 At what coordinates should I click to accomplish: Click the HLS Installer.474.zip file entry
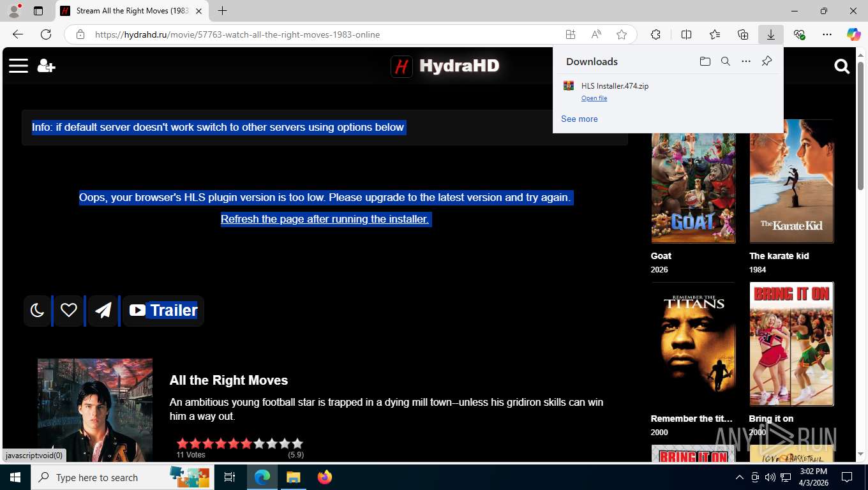coord(668,91)
